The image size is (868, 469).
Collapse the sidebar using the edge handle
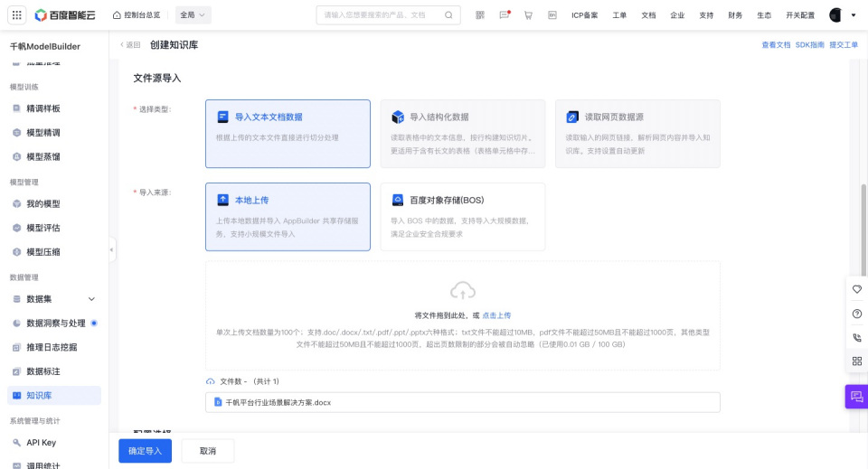click(112, 249)
